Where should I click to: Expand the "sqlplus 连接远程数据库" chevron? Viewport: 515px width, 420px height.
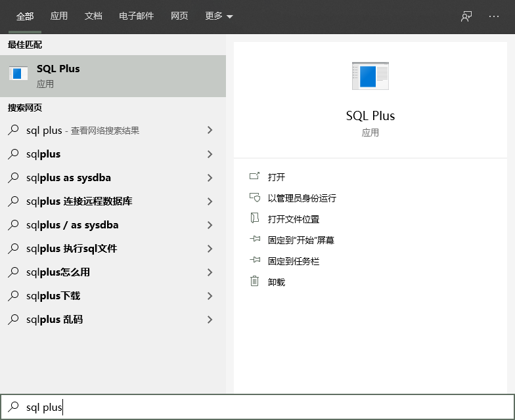210,201
